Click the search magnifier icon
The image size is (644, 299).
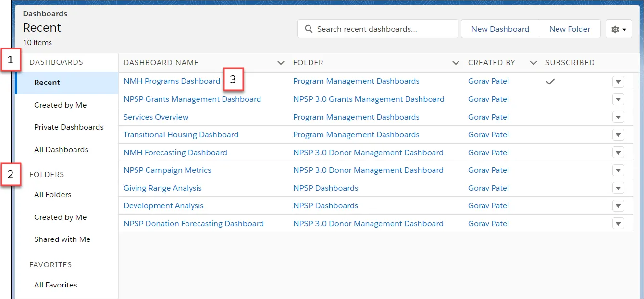pyautogui.click(x=308, y=29)
